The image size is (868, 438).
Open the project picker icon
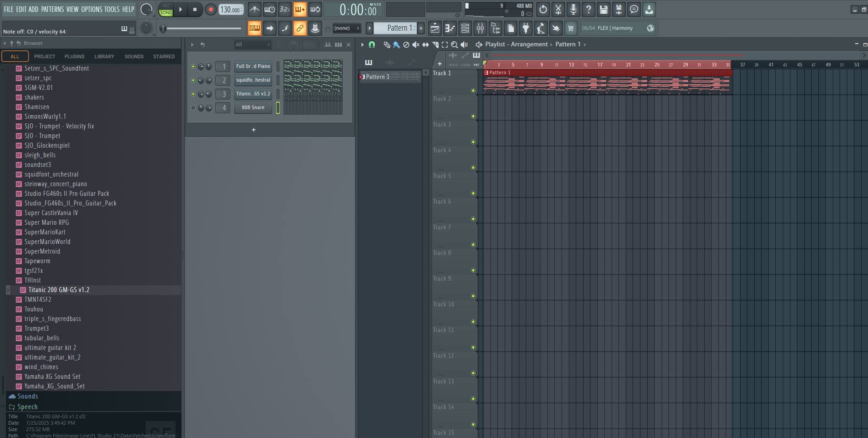[x=511, y=28]
